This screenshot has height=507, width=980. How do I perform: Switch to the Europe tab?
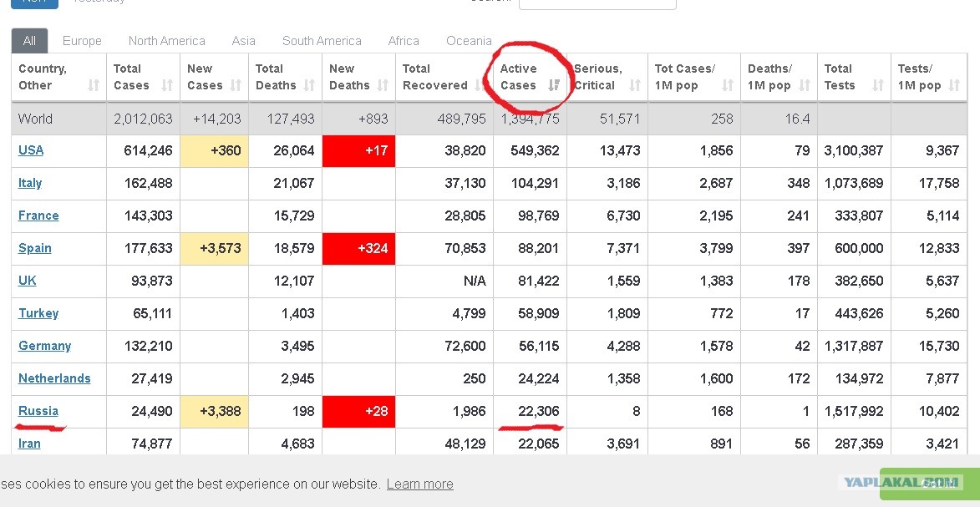[x=82, y=41]
